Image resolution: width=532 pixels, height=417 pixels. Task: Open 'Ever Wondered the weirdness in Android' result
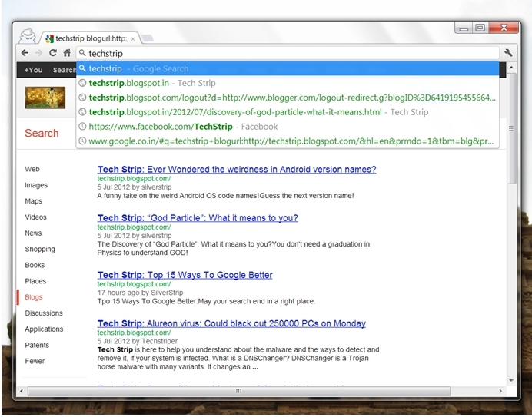[x=237, y=170]
